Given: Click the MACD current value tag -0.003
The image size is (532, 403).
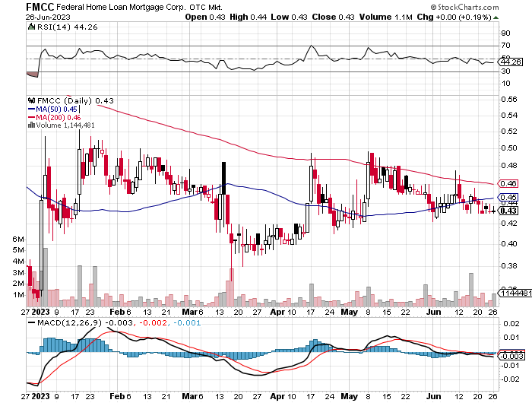Looking at the screenshot, I should (511, 356).
